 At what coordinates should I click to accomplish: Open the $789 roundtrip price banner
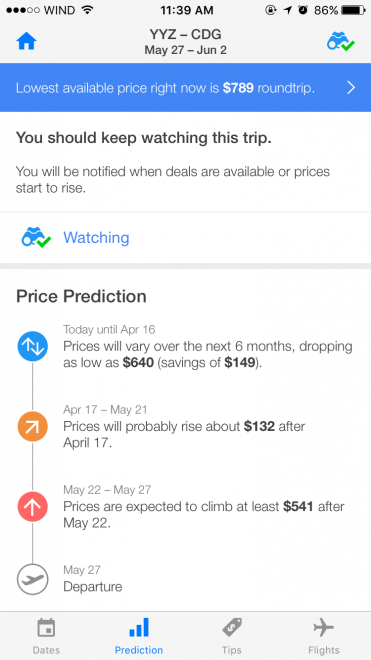click(x=185, y=88)
